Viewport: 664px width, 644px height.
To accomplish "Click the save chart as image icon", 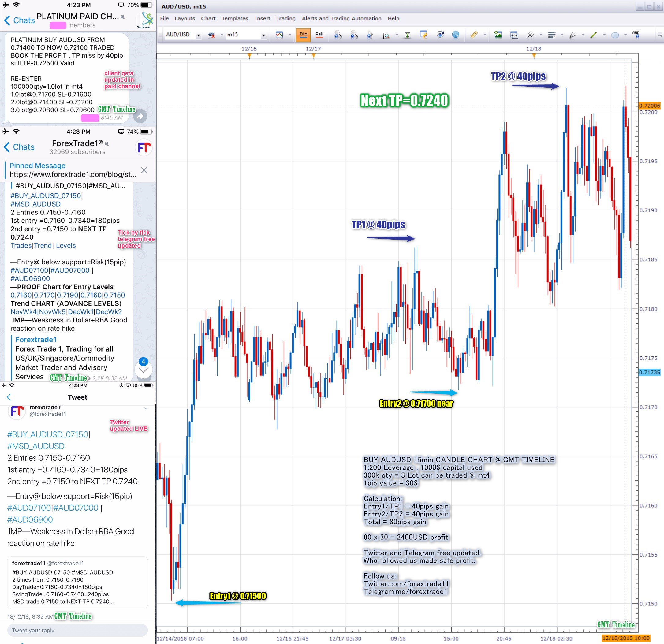I will click(498, 35).
